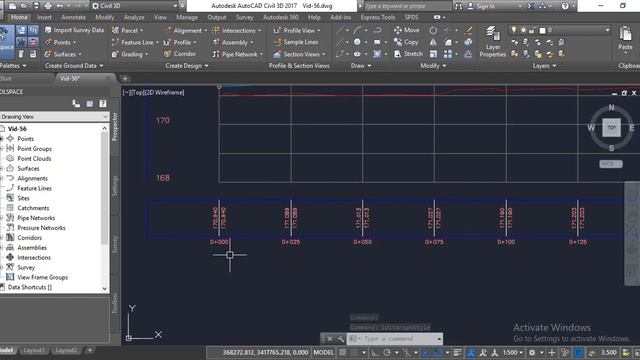The width and height of the screenshot is (640, 360).
Task: Toggle layer lock padlock icon
Action: (x=532, y=30)
